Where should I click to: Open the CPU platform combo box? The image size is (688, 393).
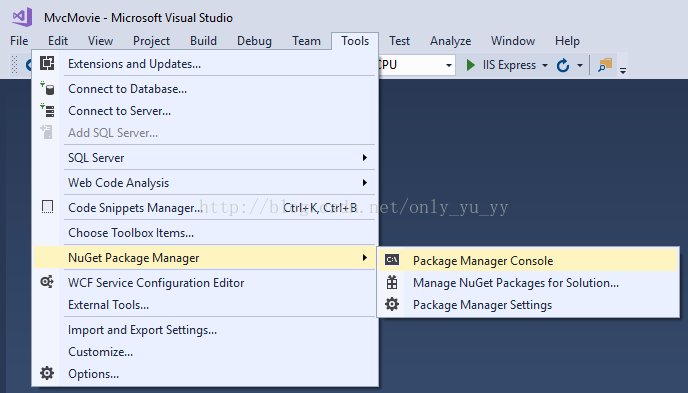(x=416, y=65)
